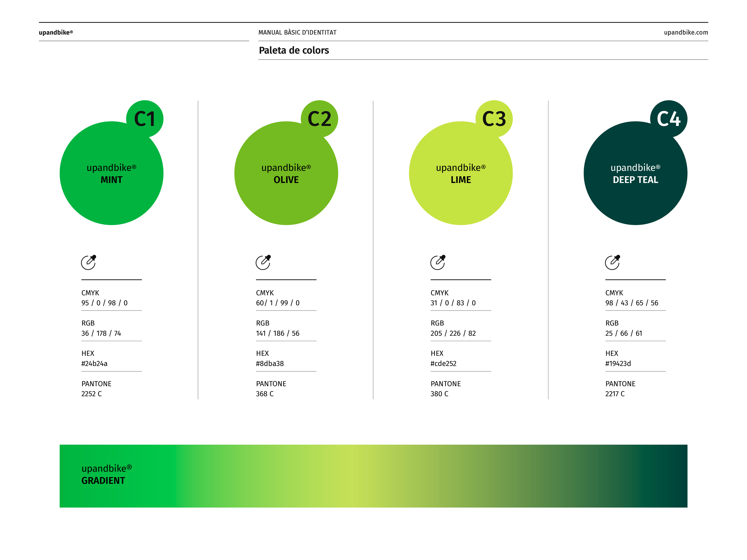Click the upandbike GRADIENT bar
This screenshot has width=747, height=560.
[373, 476]
